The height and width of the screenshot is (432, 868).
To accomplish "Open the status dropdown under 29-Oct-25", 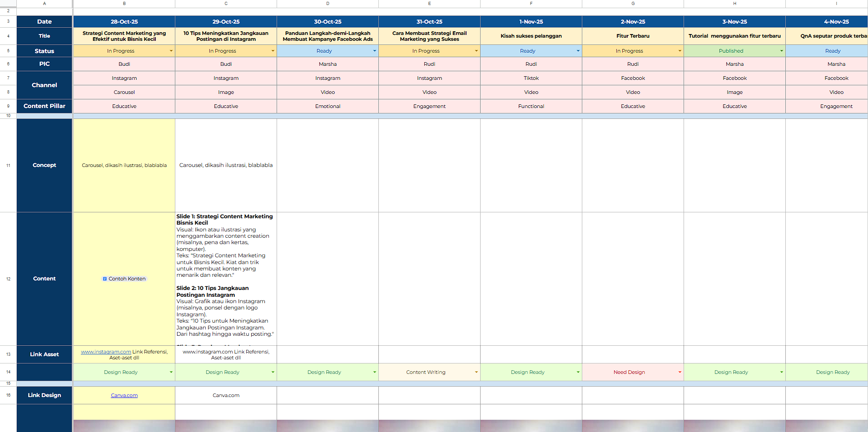I will [x=273, y=51].
